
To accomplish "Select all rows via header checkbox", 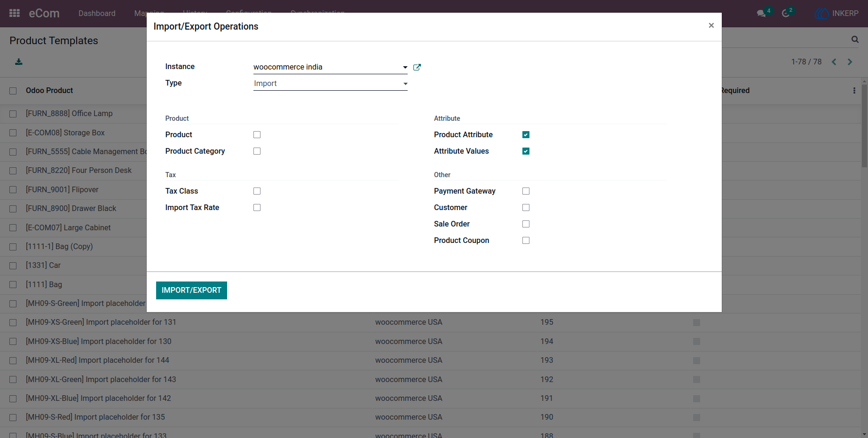I will pos(13,91).
